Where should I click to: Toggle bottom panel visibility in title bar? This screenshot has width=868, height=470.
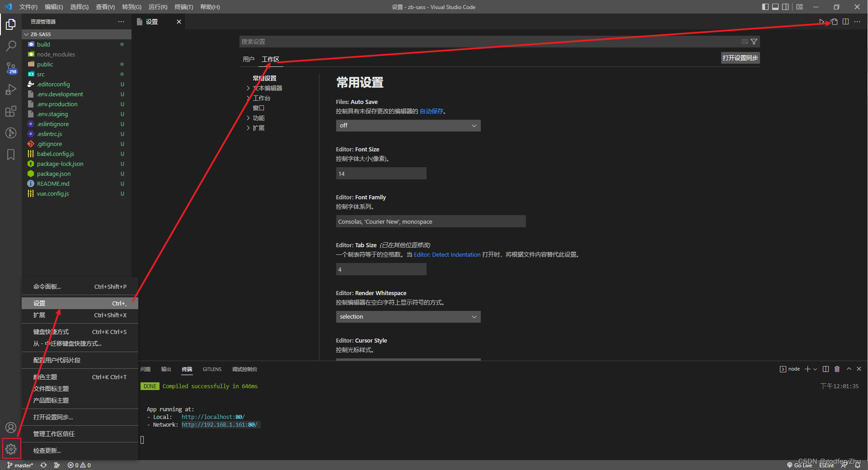click(775, 7)
